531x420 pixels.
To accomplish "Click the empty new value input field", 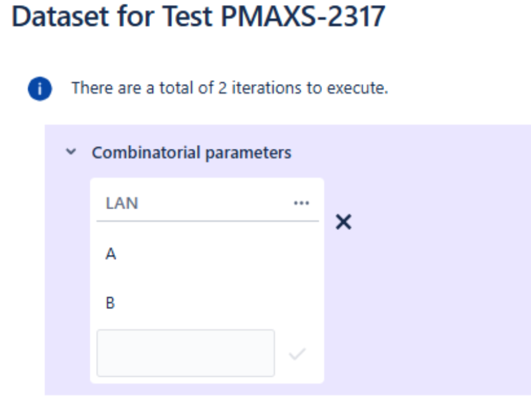I will 185,353.
